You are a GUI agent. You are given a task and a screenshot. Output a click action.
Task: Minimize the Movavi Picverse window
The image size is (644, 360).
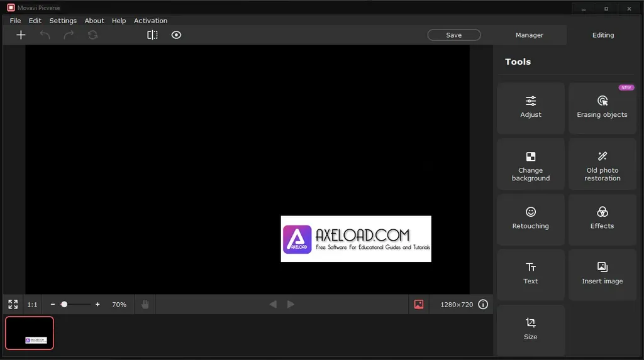[x=583, y=8]
